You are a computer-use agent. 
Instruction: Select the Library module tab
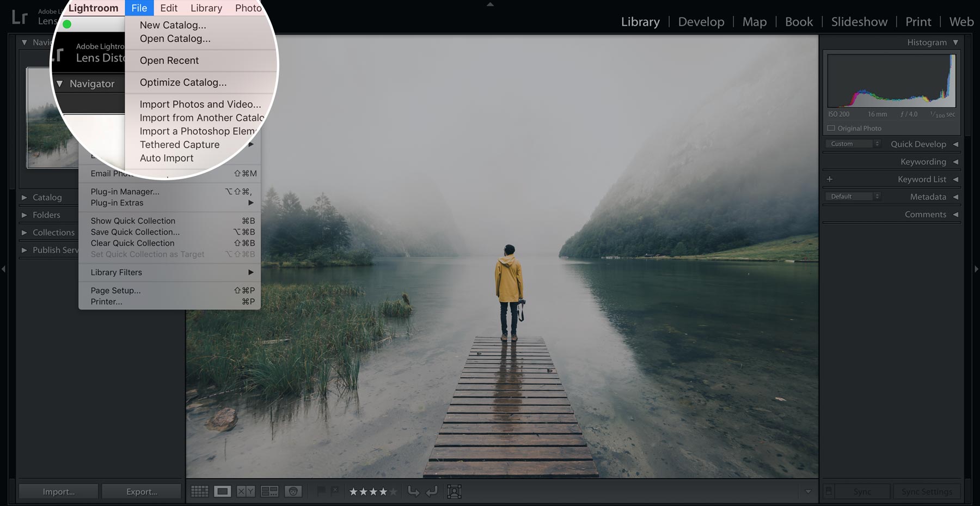(x=640, y=22)
